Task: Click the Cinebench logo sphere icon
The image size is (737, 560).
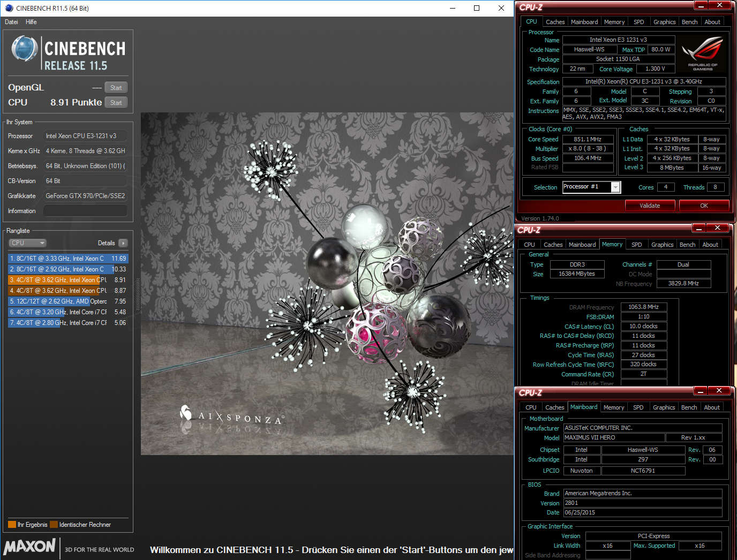Action: pos(24,49)
